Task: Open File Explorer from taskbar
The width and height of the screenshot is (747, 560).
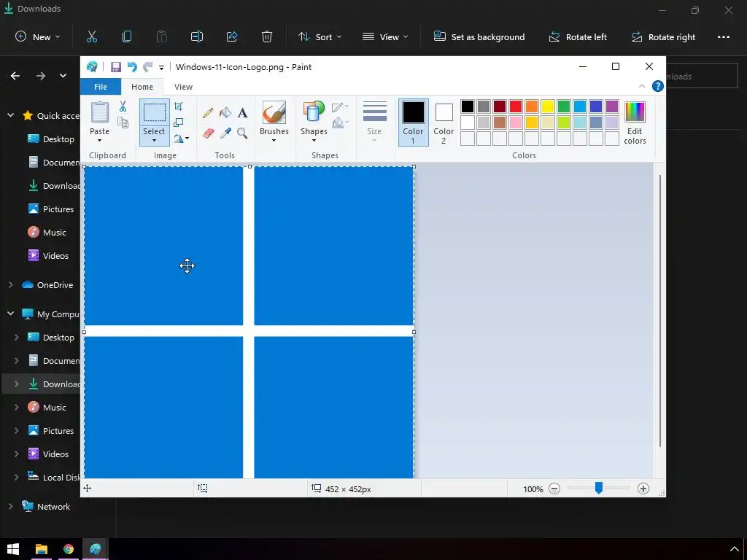Action: point(42,548)
